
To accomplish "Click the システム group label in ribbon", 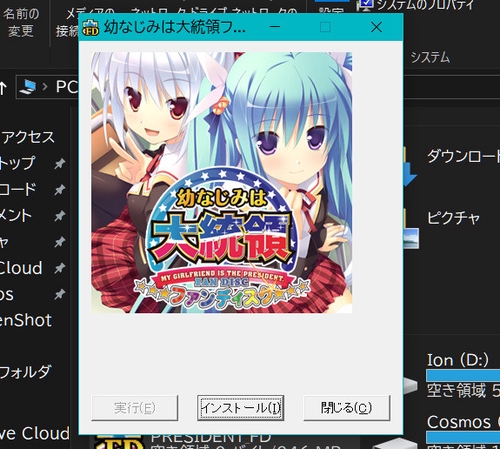I will pos(430,57).
